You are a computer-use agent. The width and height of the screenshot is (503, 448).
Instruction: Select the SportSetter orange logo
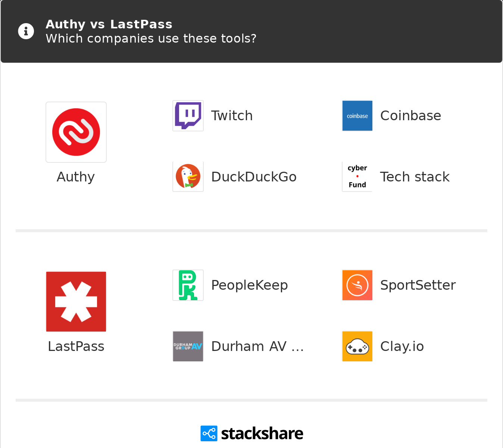pyautogui.click(x=357, y=285)
